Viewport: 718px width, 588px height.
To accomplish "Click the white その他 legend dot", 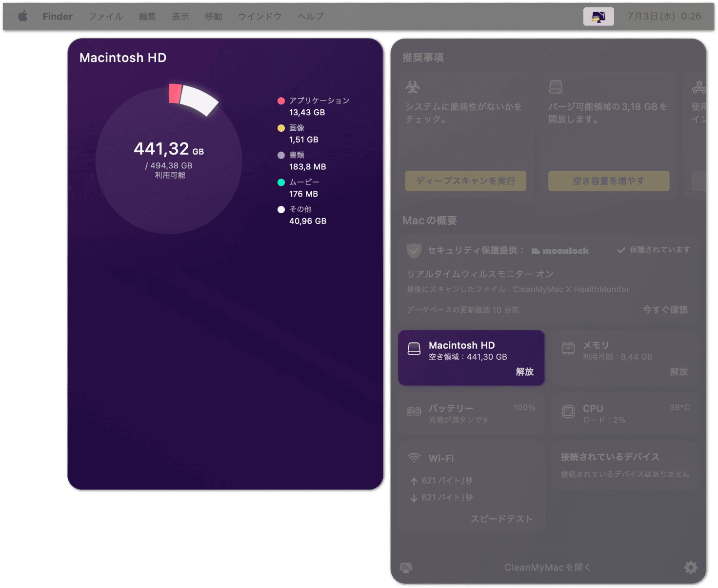I will pos(281,210).
